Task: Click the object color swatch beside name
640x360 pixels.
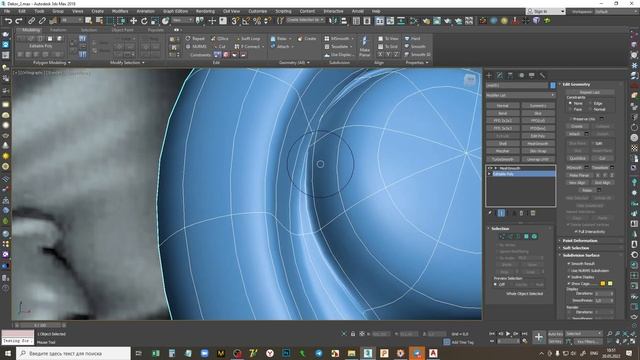Action: pyautogui.click(x=553, y=85)
